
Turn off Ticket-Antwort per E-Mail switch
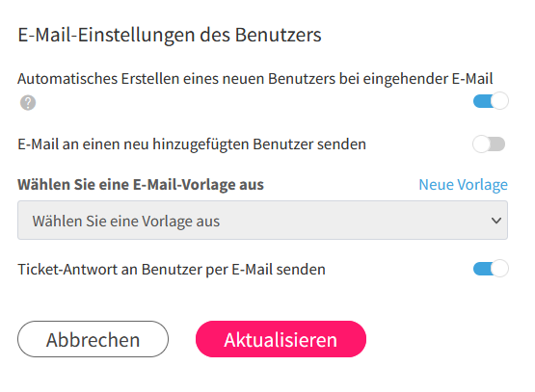point(491,269)
